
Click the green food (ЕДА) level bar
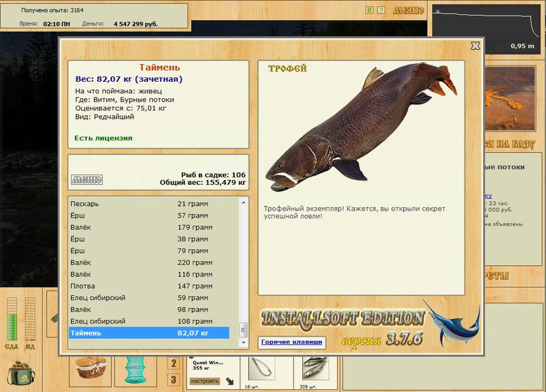(12, 318)
